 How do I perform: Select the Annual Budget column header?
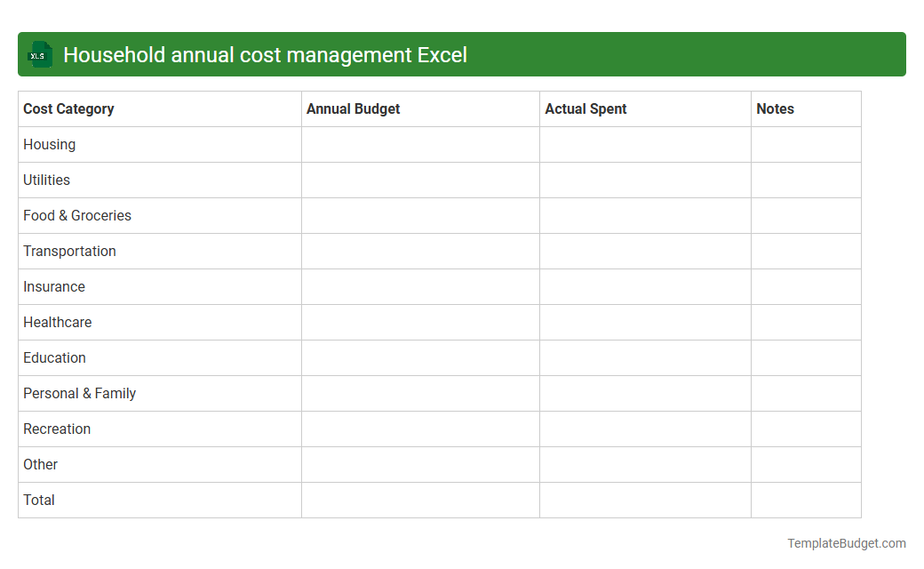353,108
